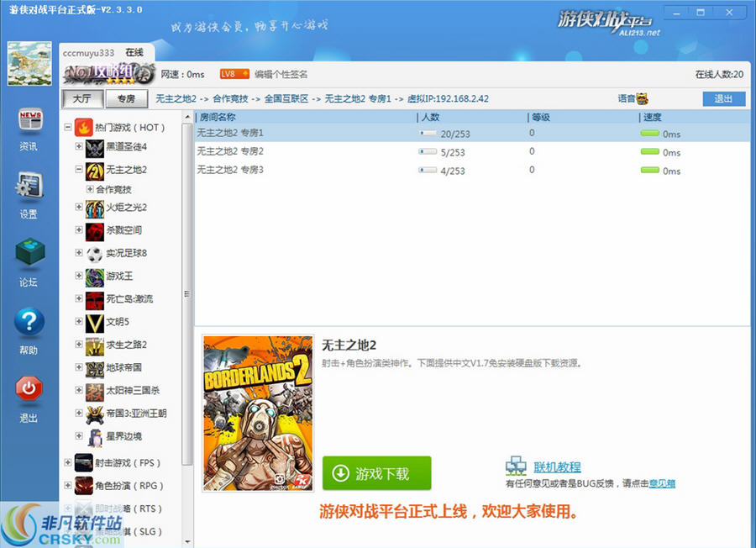Click the red 退出 power icon
Screen dimensions: 756x548
pos(29,388)
